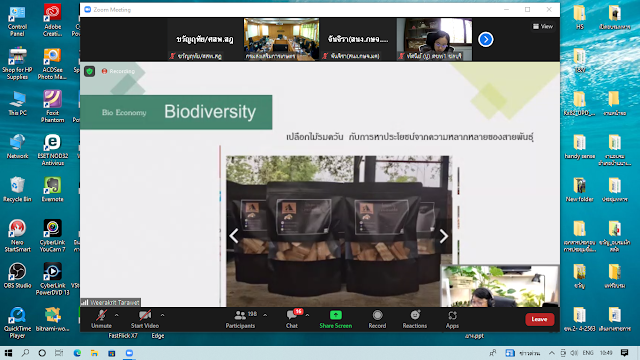The width and height of the screenshot is (640, 360).
Task: Switch to Zoom in taskbar
Action: tap(129, 353)
